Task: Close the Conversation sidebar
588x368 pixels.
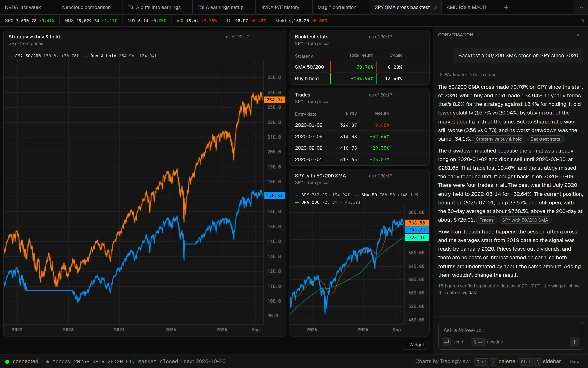Action: pyautogui.click(x=578, y=35)
